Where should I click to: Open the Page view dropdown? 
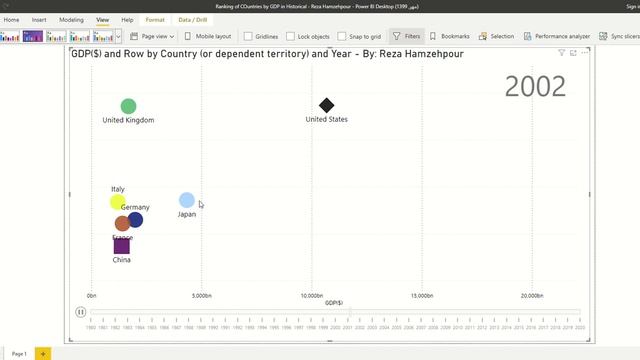(152, 36)
